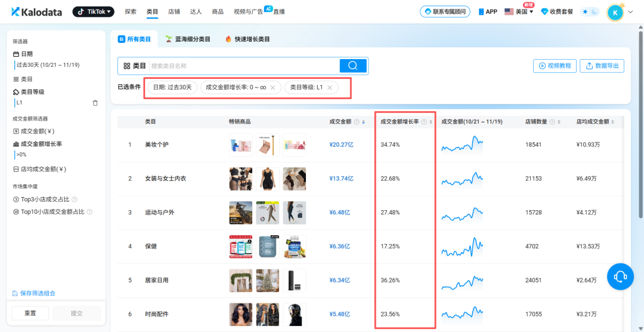This screenshot has height=332, width=644.
Task: Remove the 成交金额增长率 filter chip
Action: pyautogui.click(x=273, y=88)
